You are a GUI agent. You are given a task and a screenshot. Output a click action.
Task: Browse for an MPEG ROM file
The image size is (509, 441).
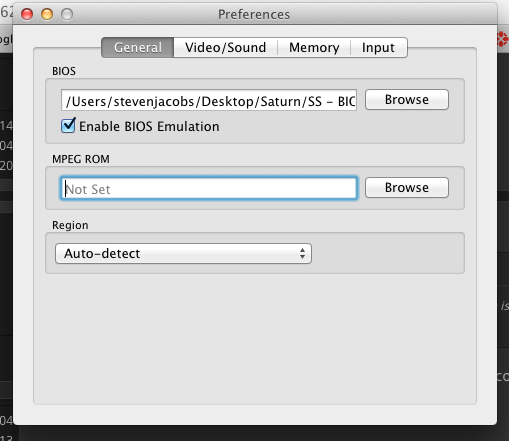407,188
